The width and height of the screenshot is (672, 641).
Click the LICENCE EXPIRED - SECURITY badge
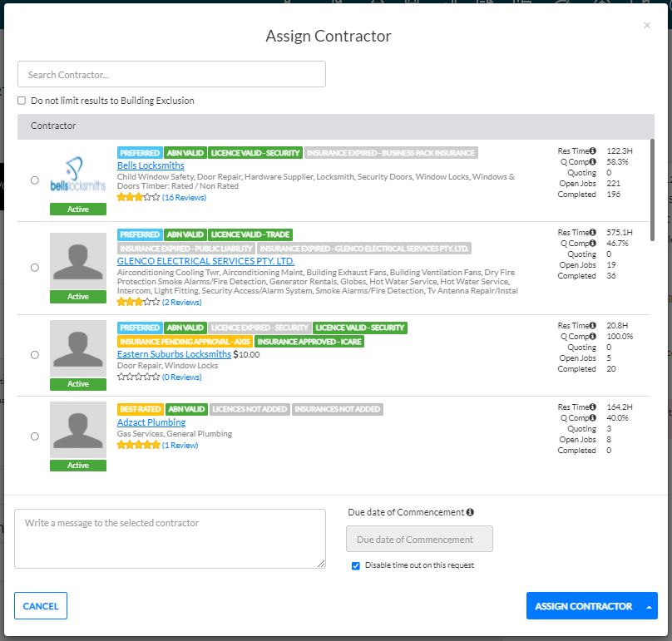[259, 328]
